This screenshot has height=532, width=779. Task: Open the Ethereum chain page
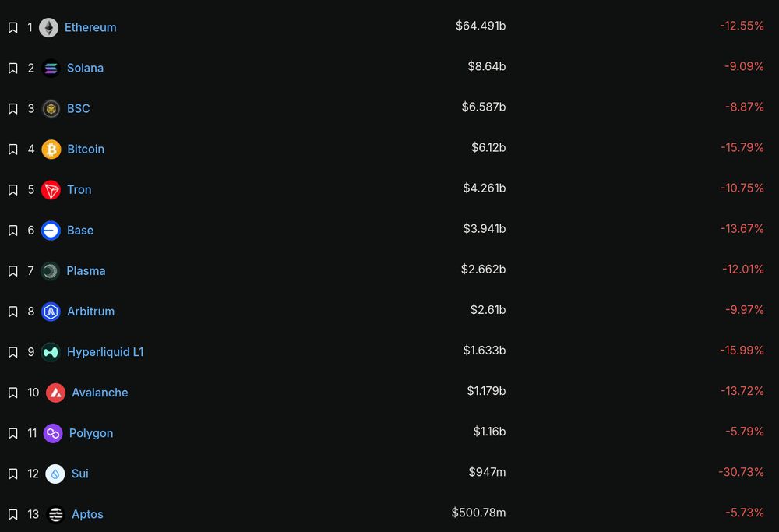[x=90, y=27]
